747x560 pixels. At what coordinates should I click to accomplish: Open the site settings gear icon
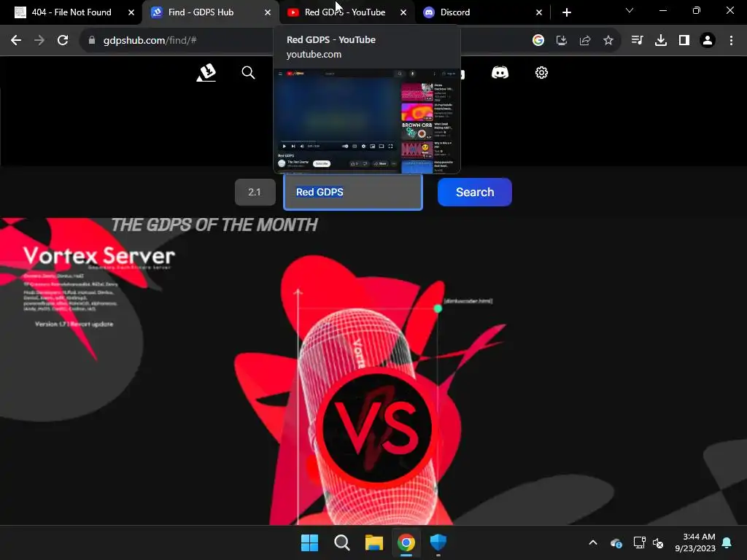[x=542, y=73]
